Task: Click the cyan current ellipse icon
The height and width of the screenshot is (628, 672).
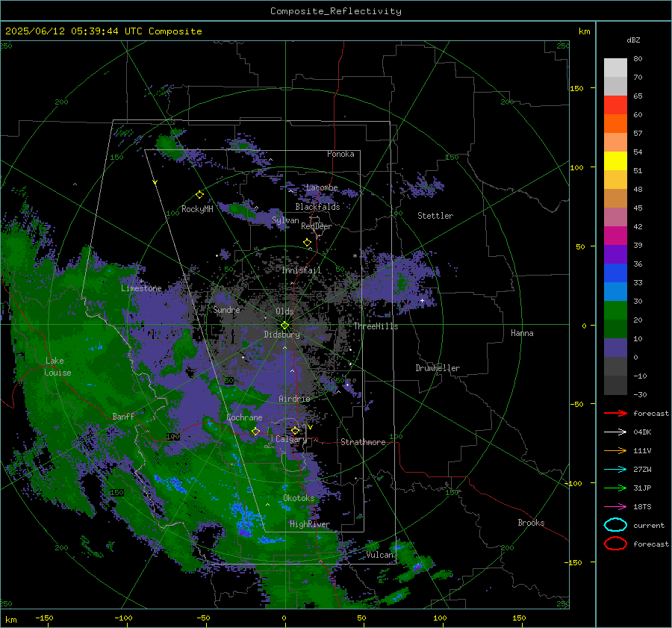Action: (615, 525)
